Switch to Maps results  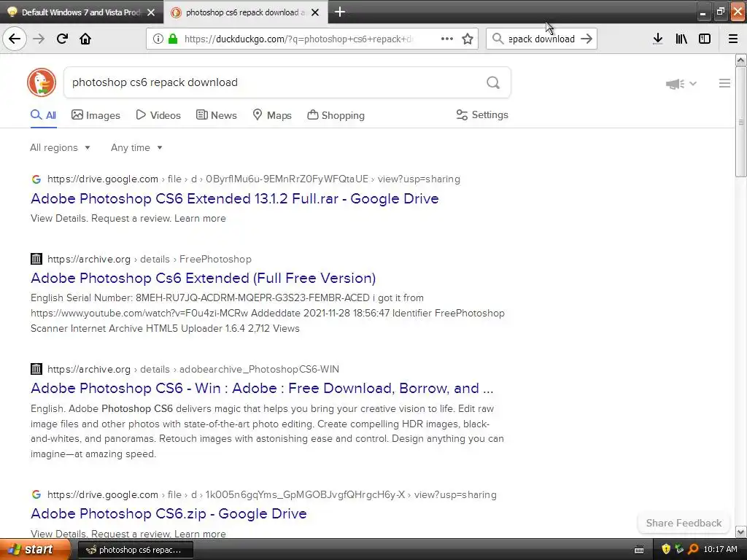271,115
